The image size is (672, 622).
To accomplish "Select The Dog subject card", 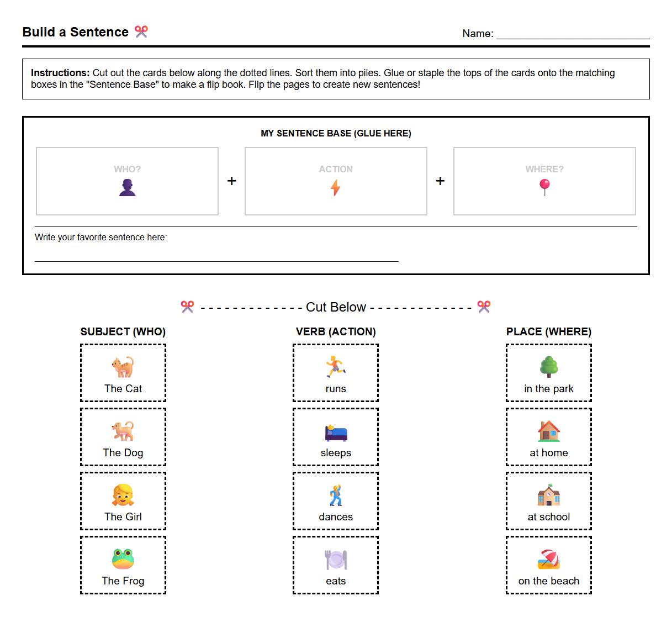I will tap(123, 437).
